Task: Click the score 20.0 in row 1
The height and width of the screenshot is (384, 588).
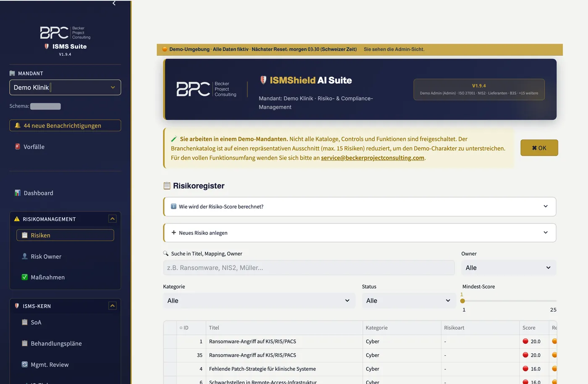Action: point(535,342)
